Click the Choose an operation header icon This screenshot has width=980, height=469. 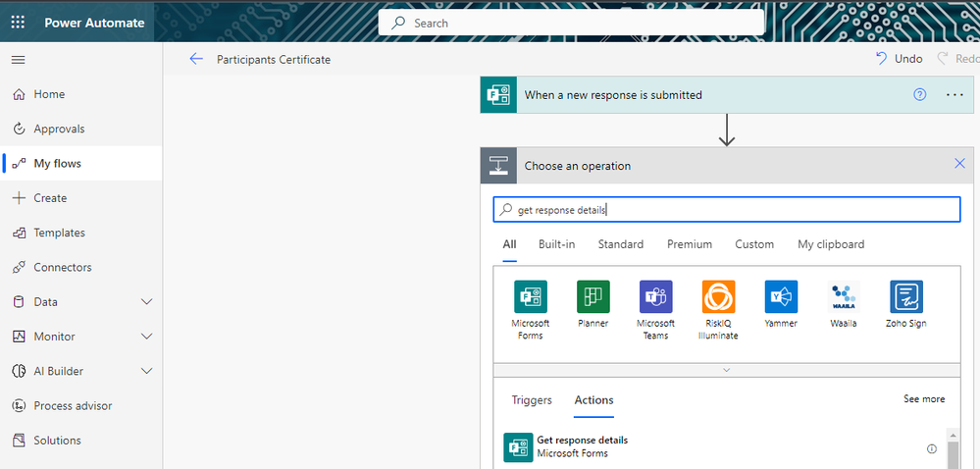point(498,166)
